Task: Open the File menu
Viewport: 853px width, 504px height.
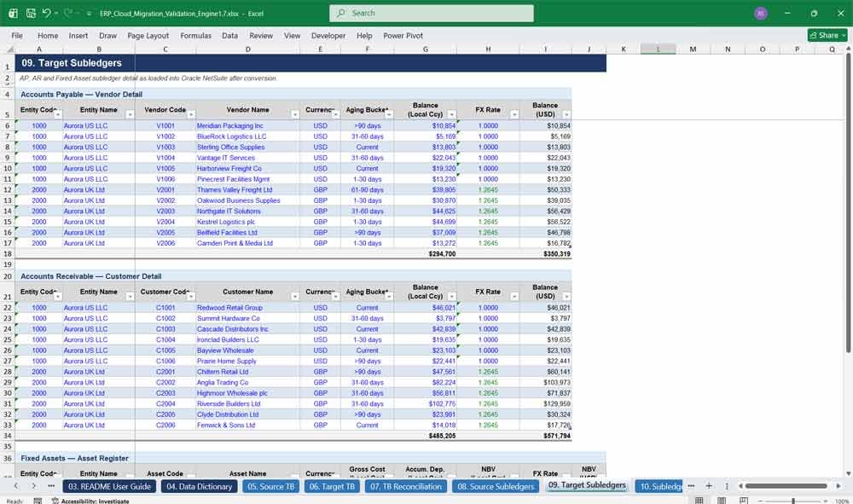Action: (17, 35)
